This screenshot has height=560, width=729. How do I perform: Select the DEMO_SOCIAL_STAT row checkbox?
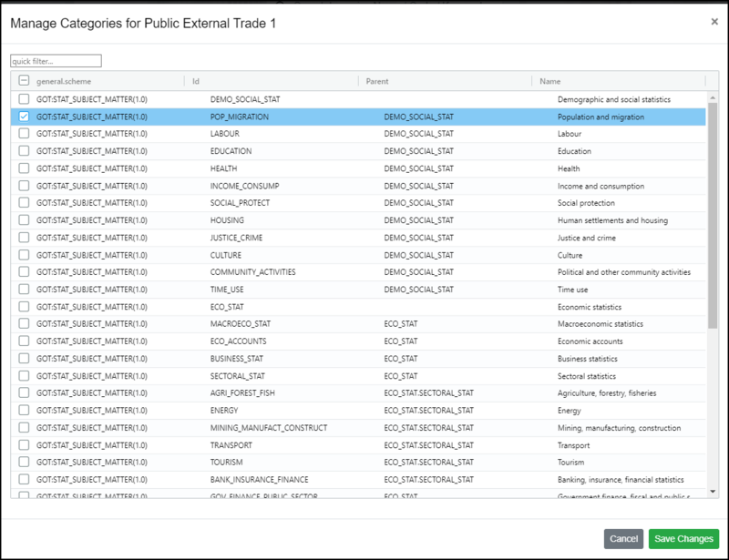24,99
